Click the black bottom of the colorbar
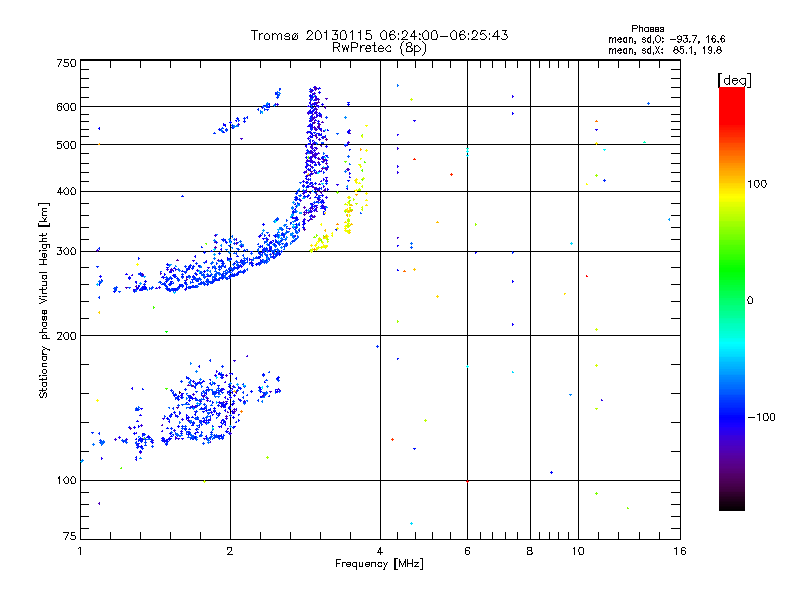 point(732,503)
